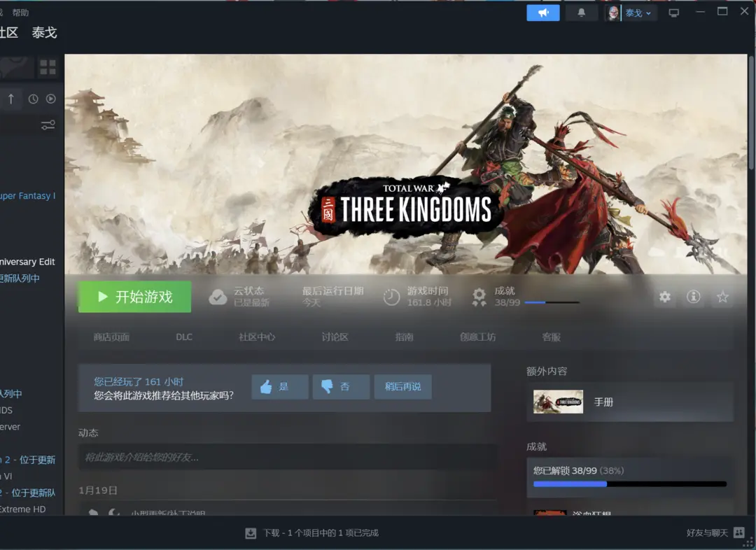
Task: Switch library to grid view icon
Action: (48, 67)
